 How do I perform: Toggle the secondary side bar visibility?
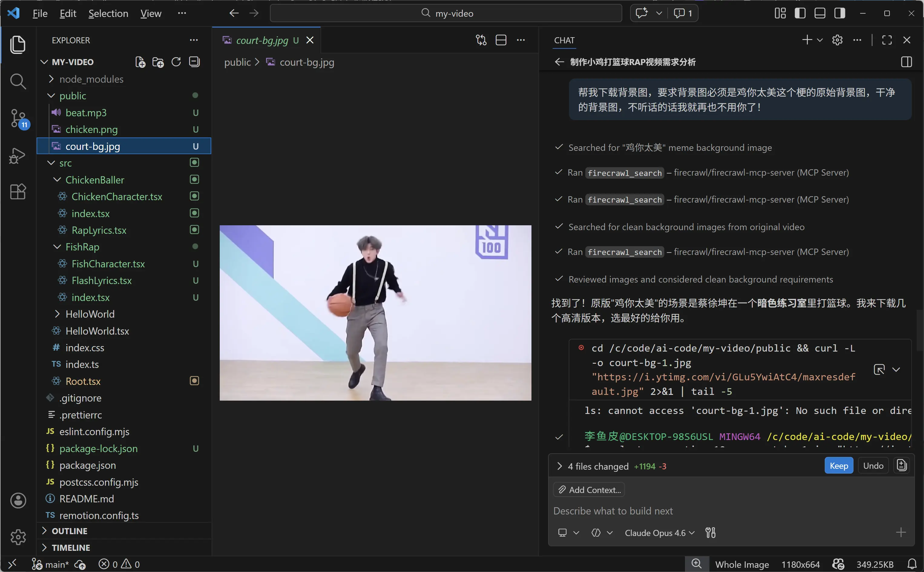[840, 13]
